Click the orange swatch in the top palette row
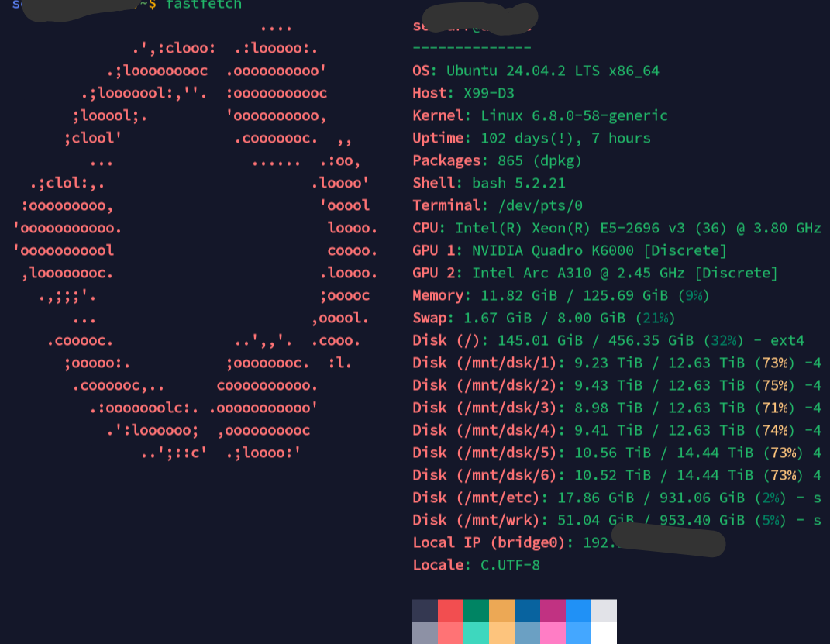The width and height of the screenshot is (830, 644). (x=502, y=610)
